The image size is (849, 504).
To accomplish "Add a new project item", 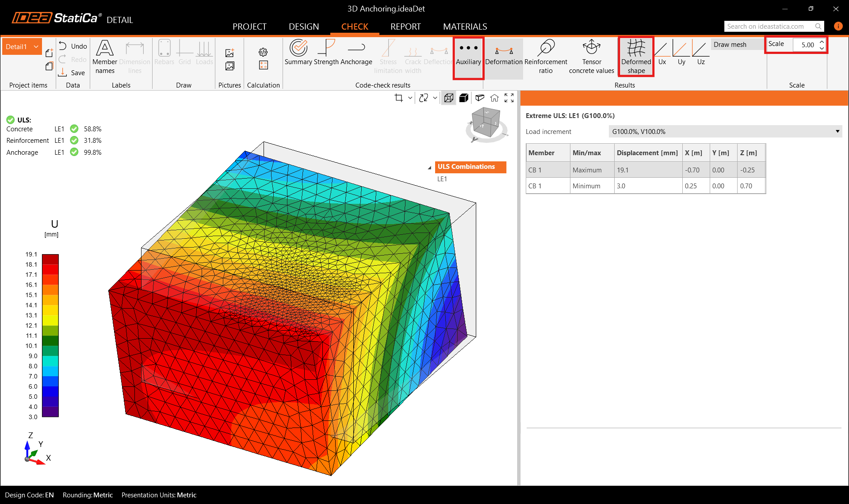I will coord(49,53).
